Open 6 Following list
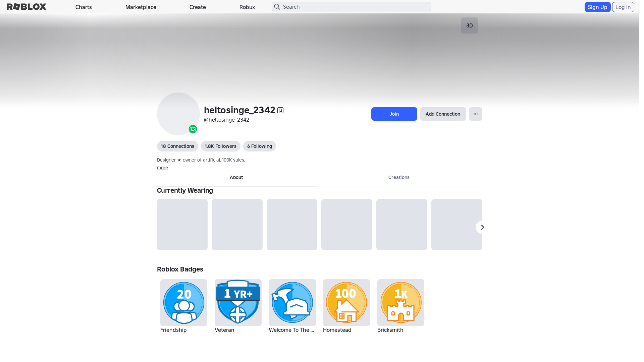Screen dimensions: 644x362 [260, 146]
